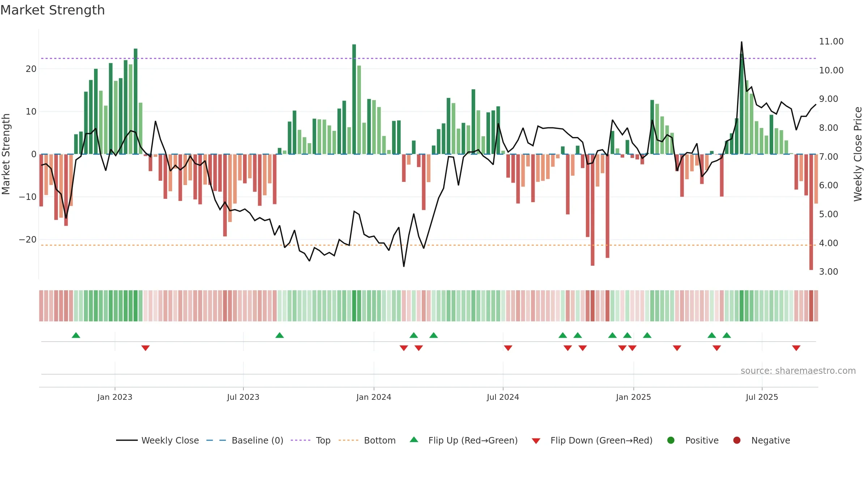The width and height of the screenshot is (868, 488).
Task: Toggle the Bottom legend label
Action: click(x=380, y=440)
